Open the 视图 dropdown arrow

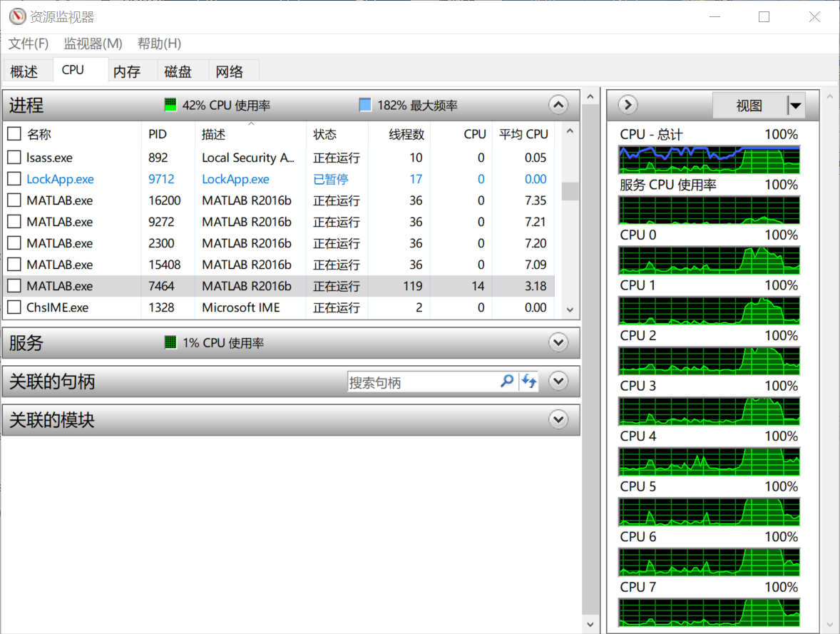[x=796, y=106]
